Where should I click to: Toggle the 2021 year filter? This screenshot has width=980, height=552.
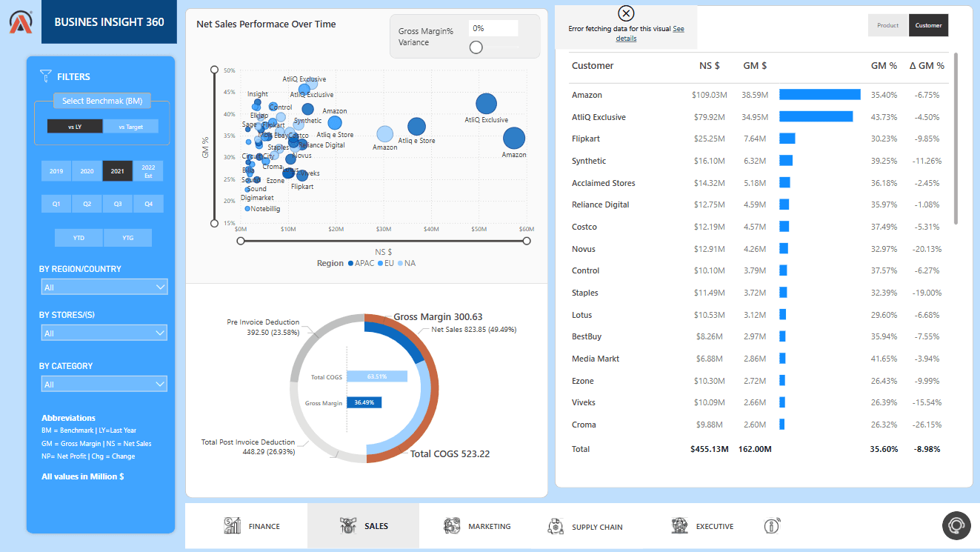point(118,171)
